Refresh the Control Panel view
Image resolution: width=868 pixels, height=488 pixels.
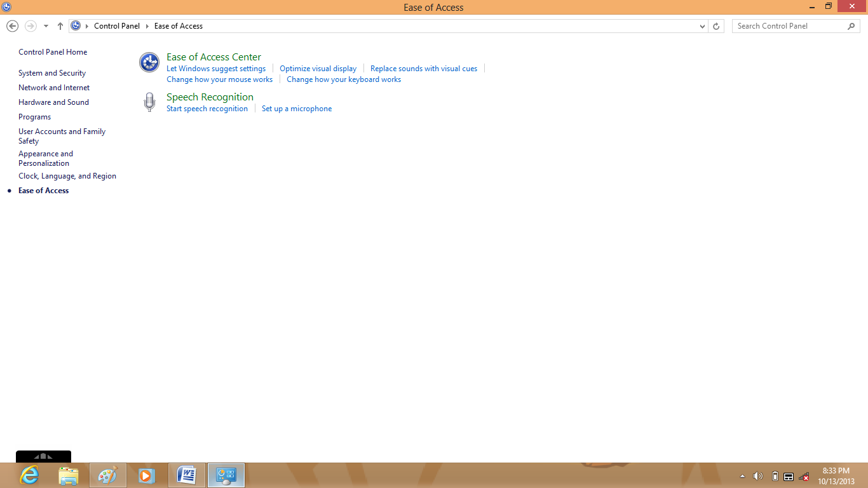click(716, 26)
